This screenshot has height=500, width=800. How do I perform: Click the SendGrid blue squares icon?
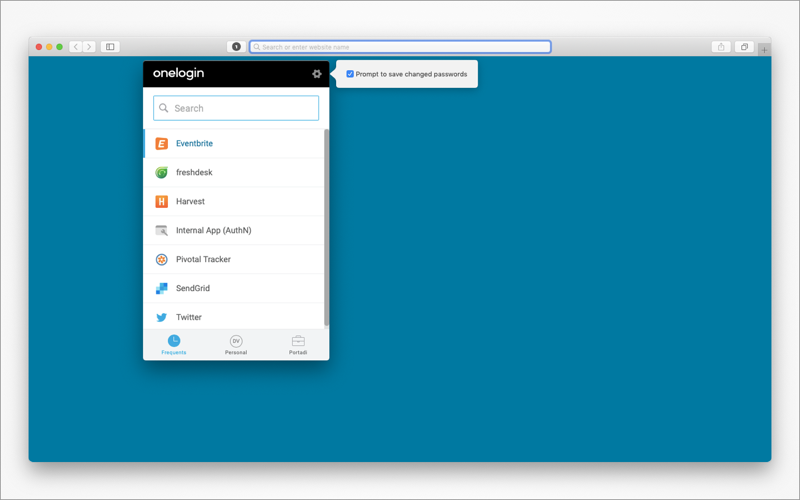(x=161, y=288)
